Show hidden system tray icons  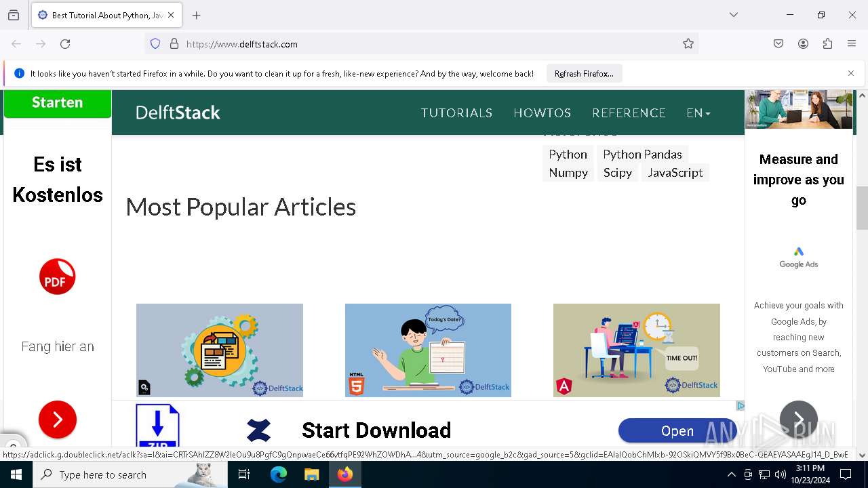tap(731, 474)
